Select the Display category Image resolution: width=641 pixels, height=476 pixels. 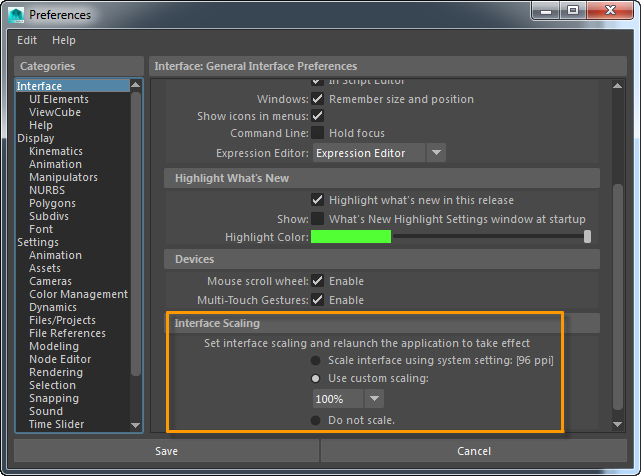point(36,138)
